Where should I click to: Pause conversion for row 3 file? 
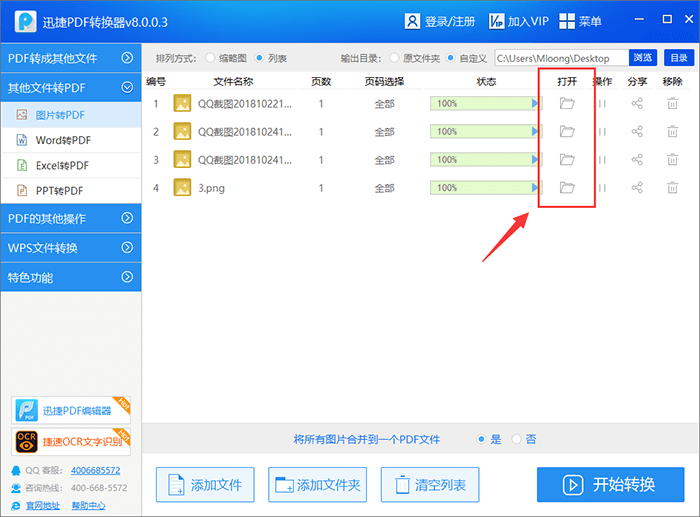(602, 160)
